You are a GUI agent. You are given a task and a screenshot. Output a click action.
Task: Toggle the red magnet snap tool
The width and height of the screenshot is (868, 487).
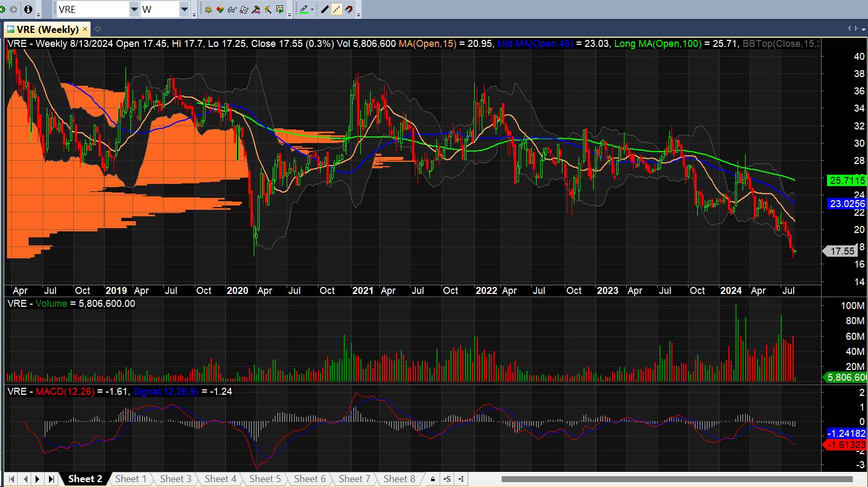tap(349, 9)
